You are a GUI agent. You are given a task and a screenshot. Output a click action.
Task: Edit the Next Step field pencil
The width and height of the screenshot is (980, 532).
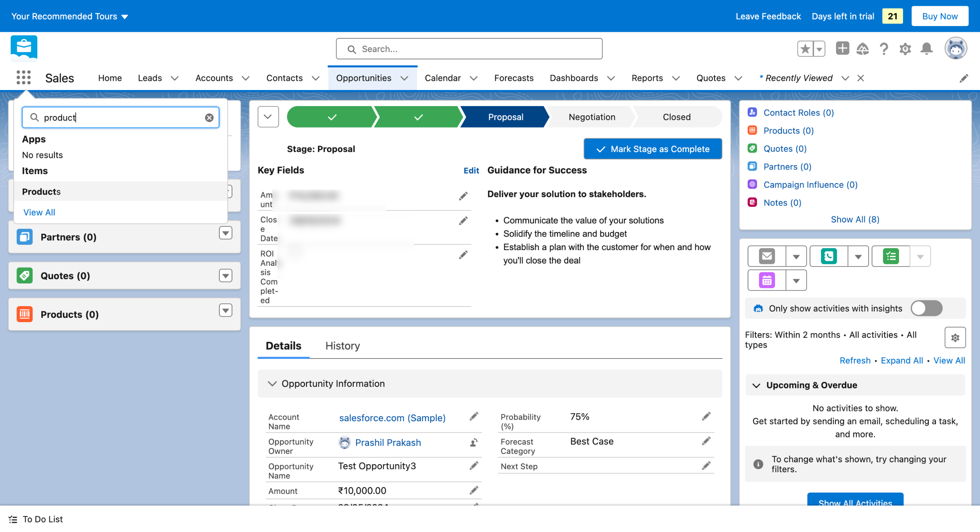click(x=706, y=466)
